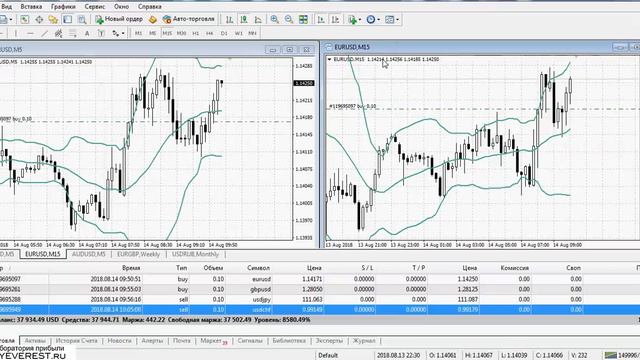Switch to the EURGBP,Weekly chart tab
Viewport: 640px width, 360px height.
pos(139,254)
